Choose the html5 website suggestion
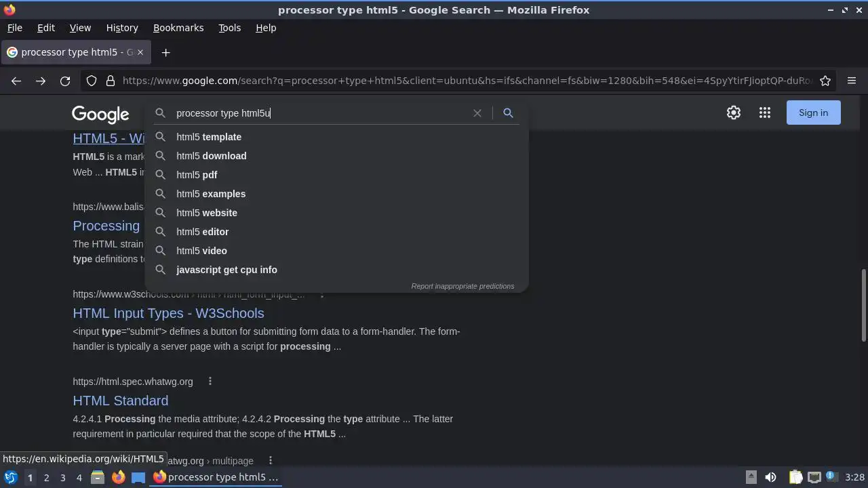The image size is (868, 488). [x=336, y=213]
